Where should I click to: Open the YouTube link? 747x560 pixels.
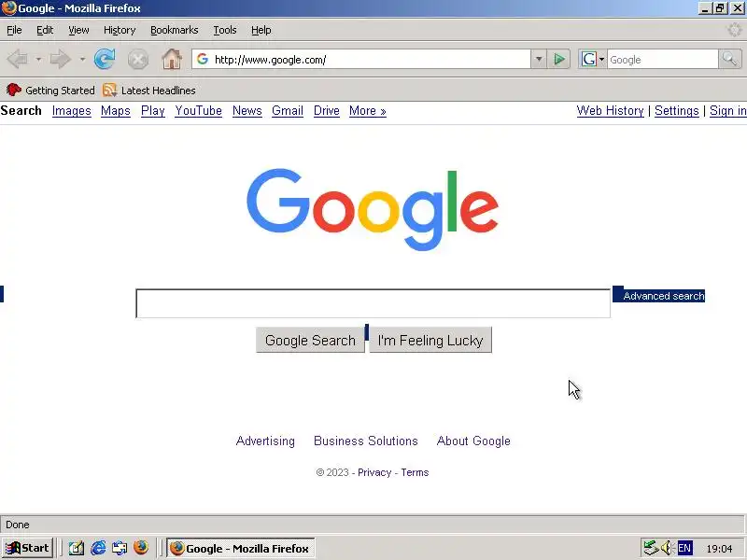coord(198,111)
